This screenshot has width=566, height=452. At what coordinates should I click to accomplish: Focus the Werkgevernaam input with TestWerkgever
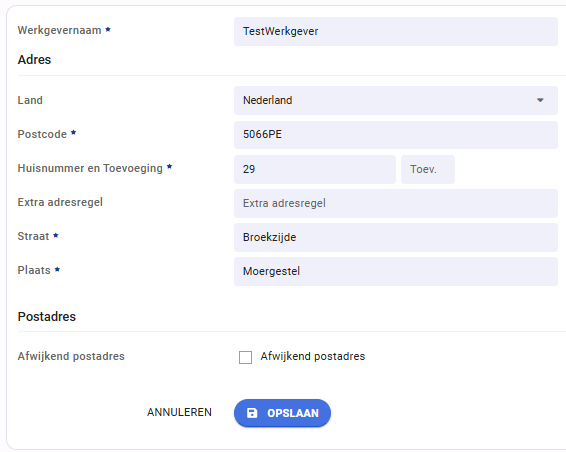[x=396, y=31]
